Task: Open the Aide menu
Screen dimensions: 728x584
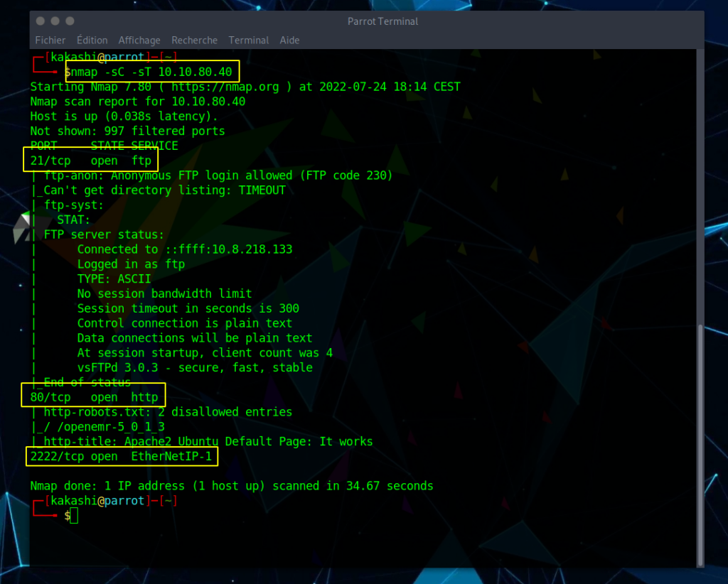Action: (289, 40)
